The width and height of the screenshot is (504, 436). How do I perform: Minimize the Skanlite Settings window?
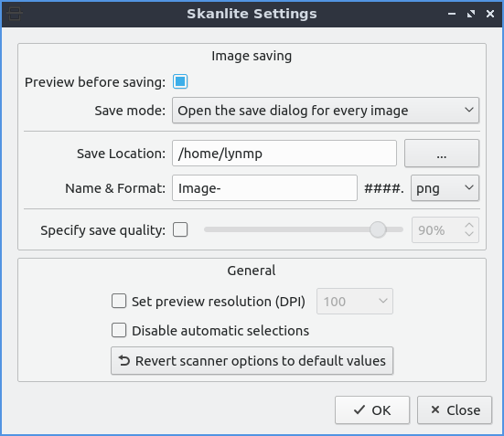tap(452, 14)
